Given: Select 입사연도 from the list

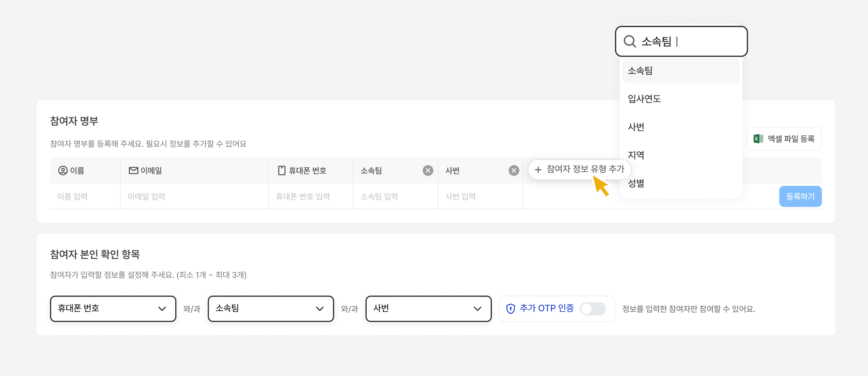Looking at the screenshot, I should 644,99.
